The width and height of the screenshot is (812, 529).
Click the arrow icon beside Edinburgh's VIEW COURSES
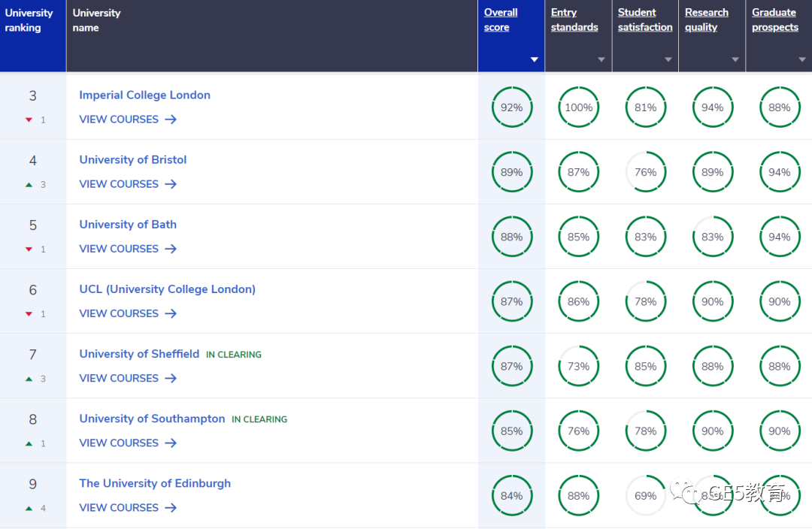tap(171, 508)
